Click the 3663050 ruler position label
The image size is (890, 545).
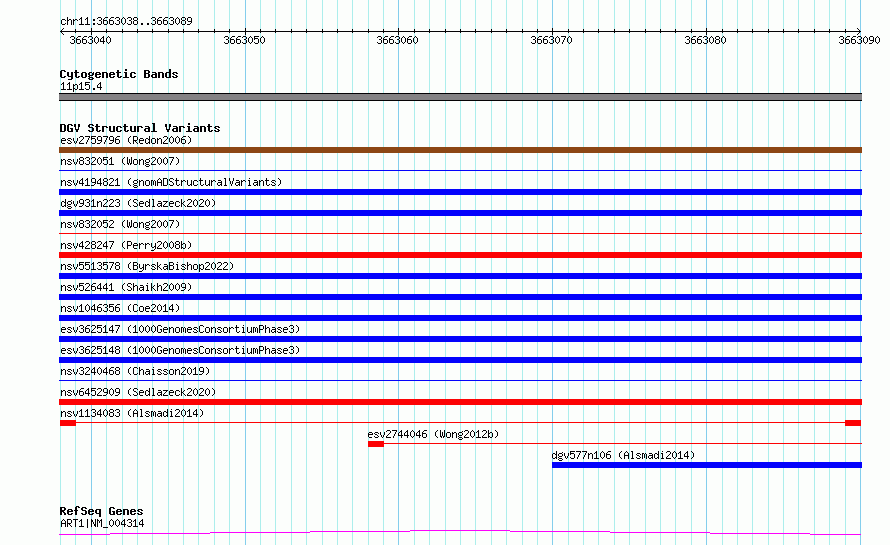244,40
